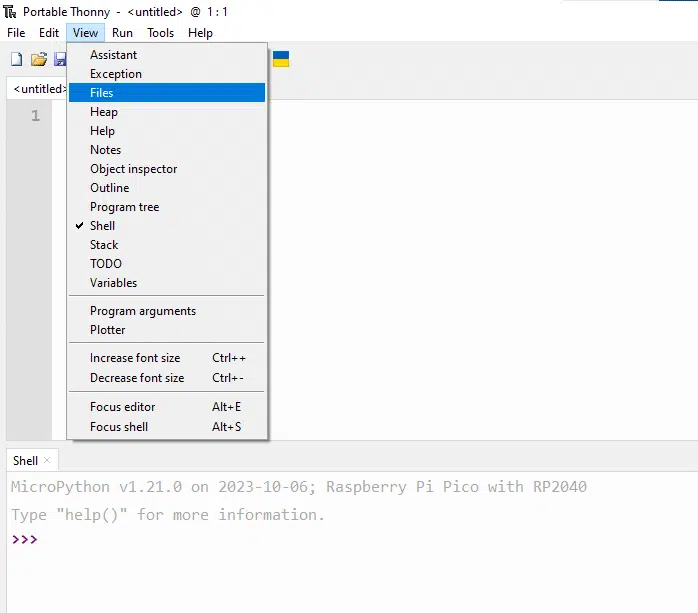This screenshot has width=698, height=613.
Task: Open the Run menu
Action: 122,33
